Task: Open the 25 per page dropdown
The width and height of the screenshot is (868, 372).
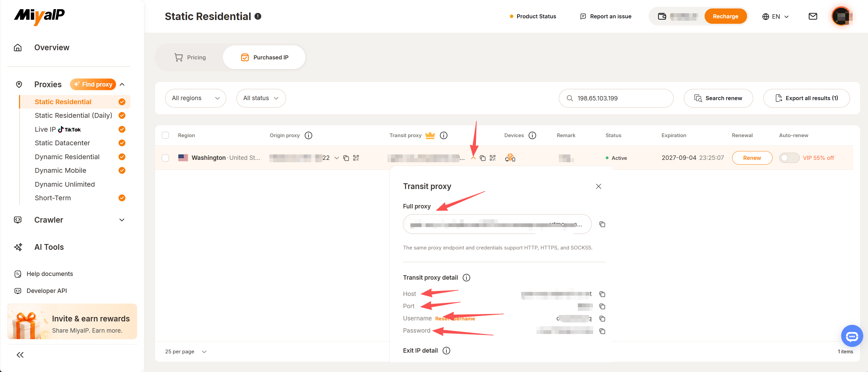Action: pos(185,352)
